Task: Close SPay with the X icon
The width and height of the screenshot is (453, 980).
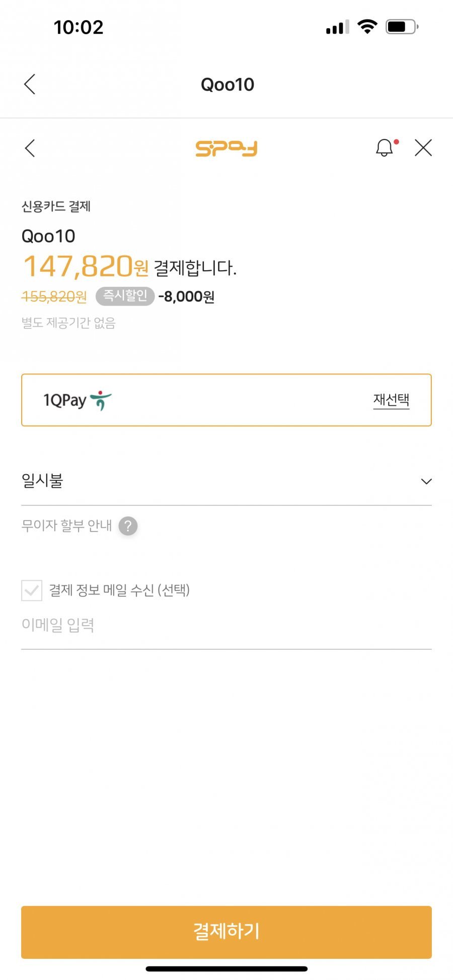Action: click(x=423, y=148)
